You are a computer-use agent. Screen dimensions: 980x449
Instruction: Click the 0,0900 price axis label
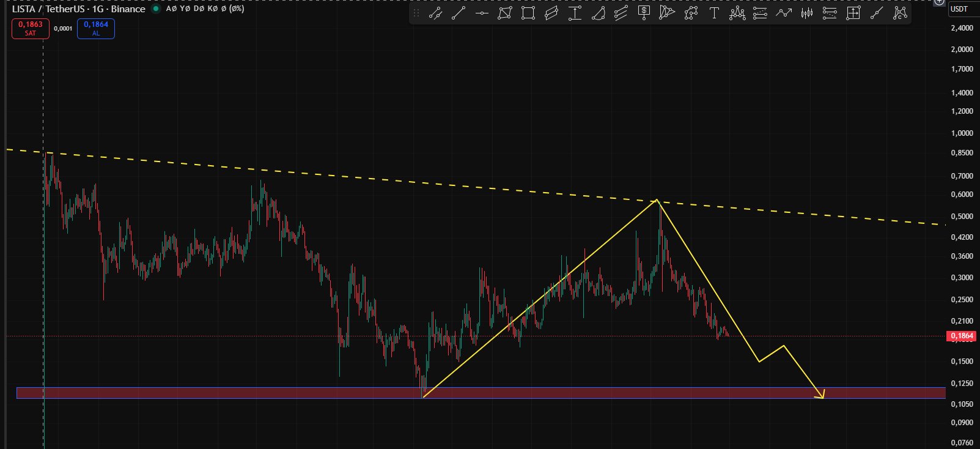[x=962, y=423]
